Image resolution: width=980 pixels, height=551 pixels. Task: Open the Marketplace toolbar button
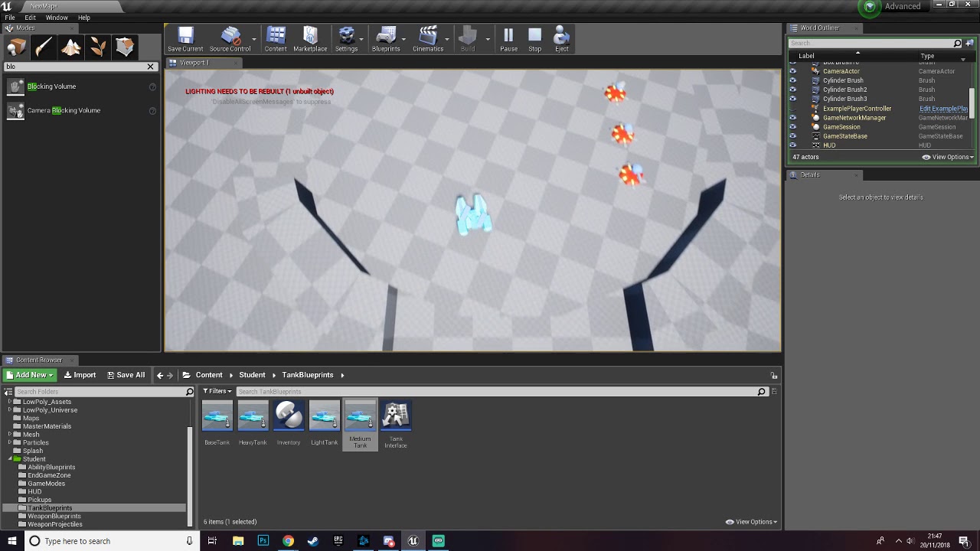(x=310, y=40)
